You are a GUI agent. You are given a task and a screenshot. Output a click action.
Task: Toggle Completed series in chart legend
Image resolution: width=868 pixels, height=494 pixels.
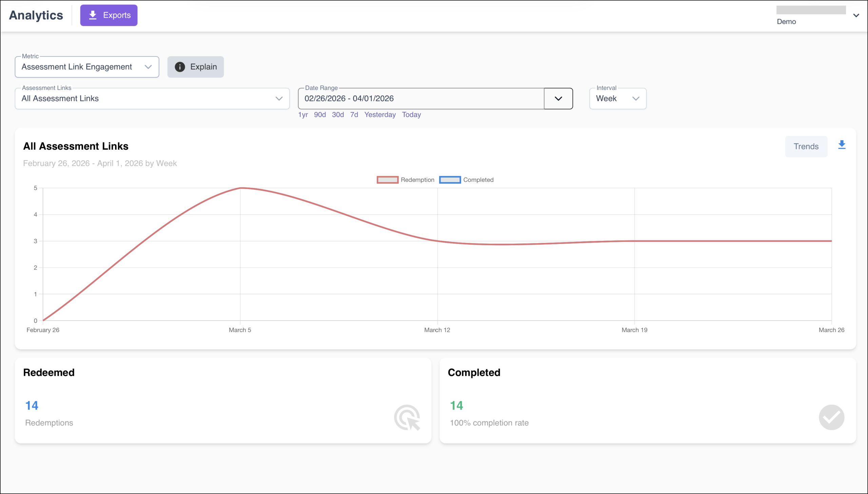466,180
